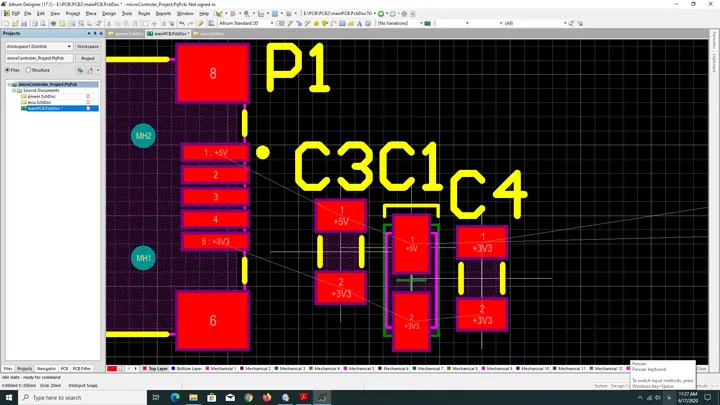The image size is (720, 405).
Task: Click the Save icon in the toolbar
Action: [24, 23]
